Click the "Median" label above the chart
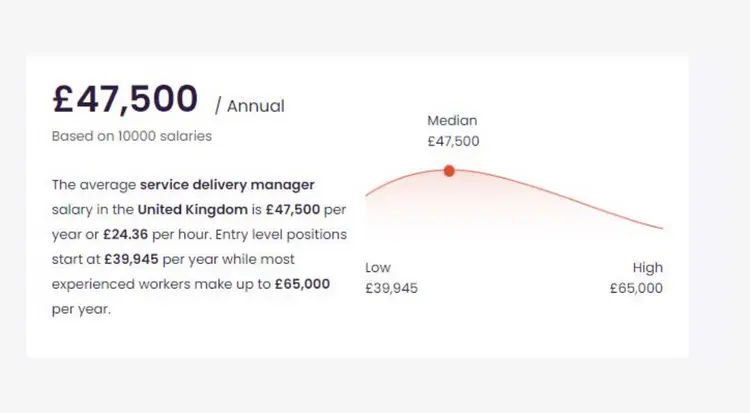 coord(453,120)
